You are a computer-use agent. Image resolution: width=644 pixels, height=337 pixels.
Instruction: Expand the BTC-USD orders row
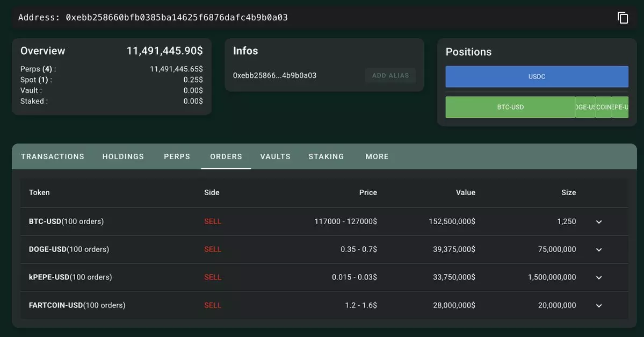pos(599,222)
